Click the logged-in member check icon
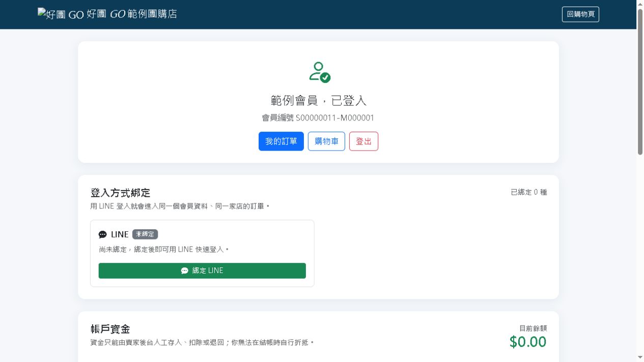Viewport: 644px width, 362px height. (320, 72)
